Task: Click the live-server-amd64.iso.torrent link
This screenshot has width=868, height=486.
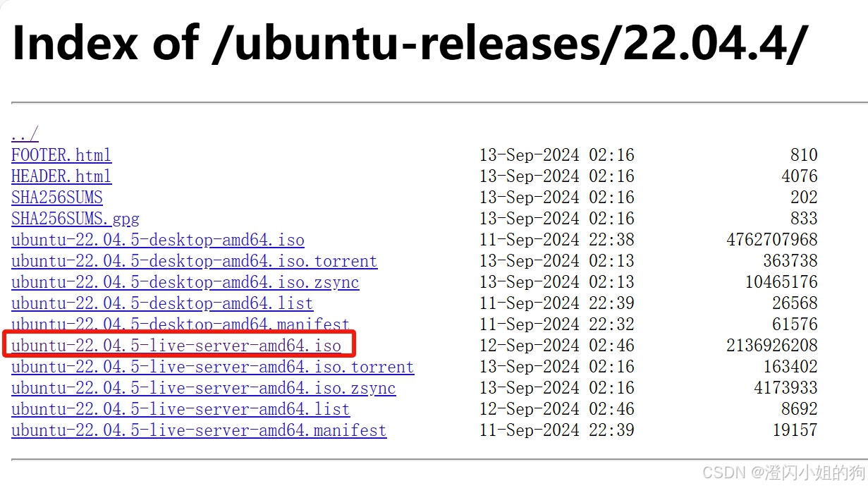Action: [212, 367]
